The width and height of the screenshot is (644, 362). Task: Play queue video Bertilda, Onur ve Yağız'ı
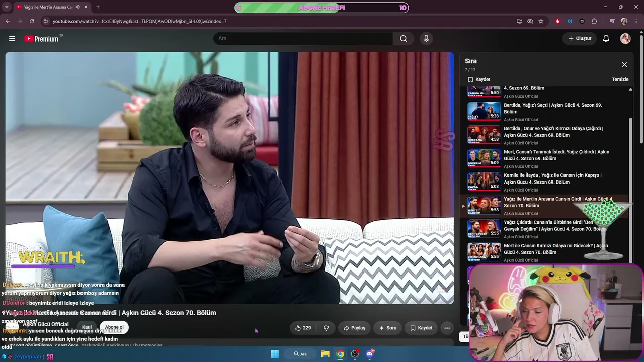tap(484, 135)
